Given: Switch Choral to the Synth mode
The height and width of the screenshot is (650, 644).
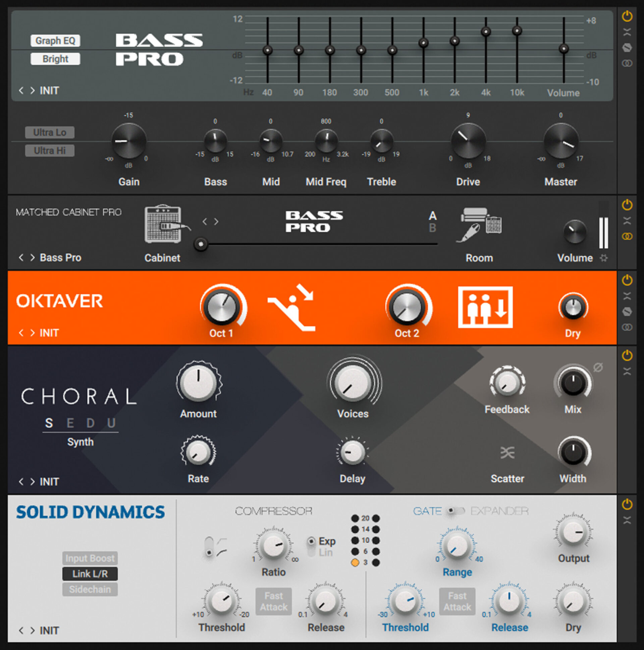Looking at the screenshot, I should point(80,442).
